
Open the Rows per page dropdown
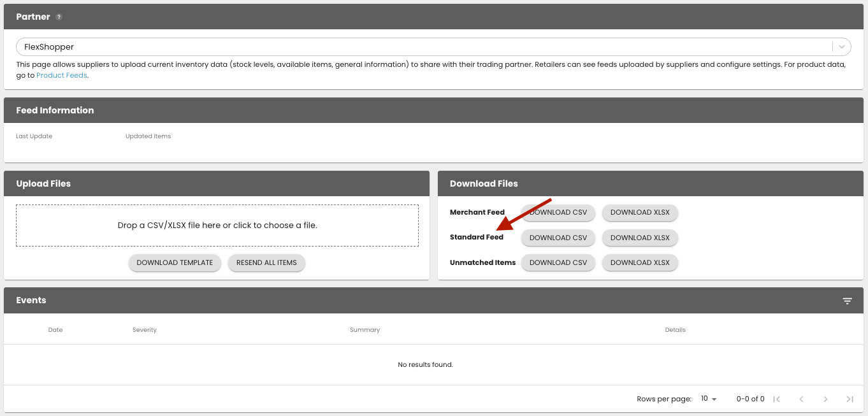pyautogui.click(x=709, y=399)
